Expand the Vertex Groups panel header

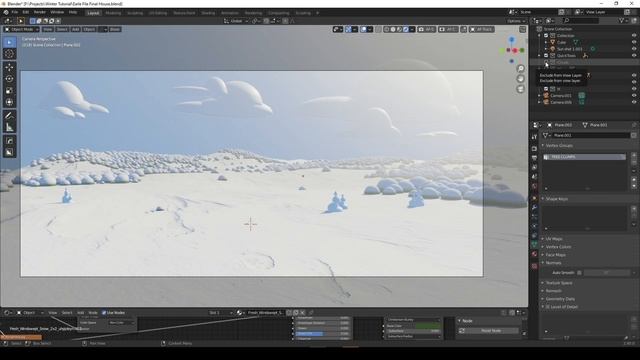tap(559, 146)
